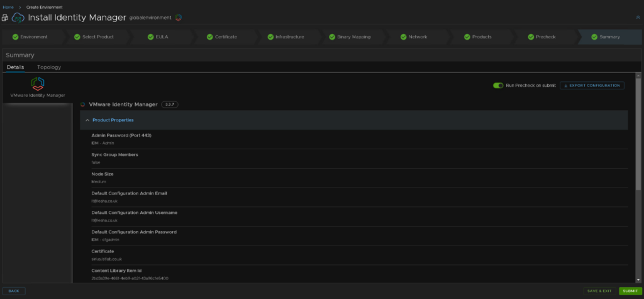This screenshot has height=299, width=644.
Task: Open the Home breadcrumb link
Action: [8, 7]
